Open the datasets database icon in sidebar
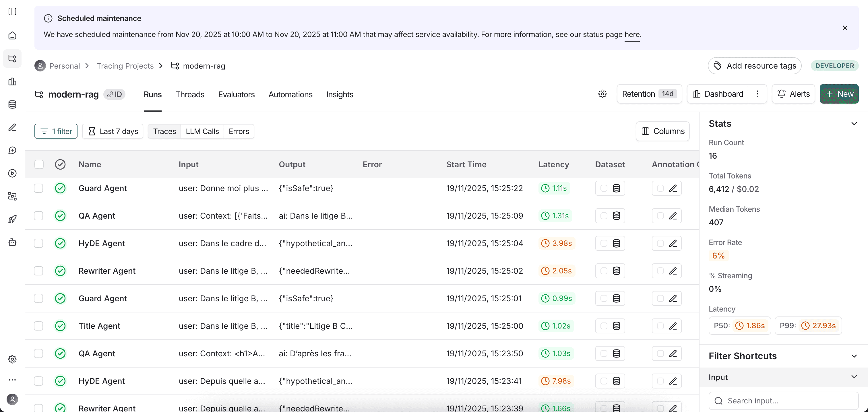Image resolution: width=868 pixels, height=412 pixels. (12, 104)
